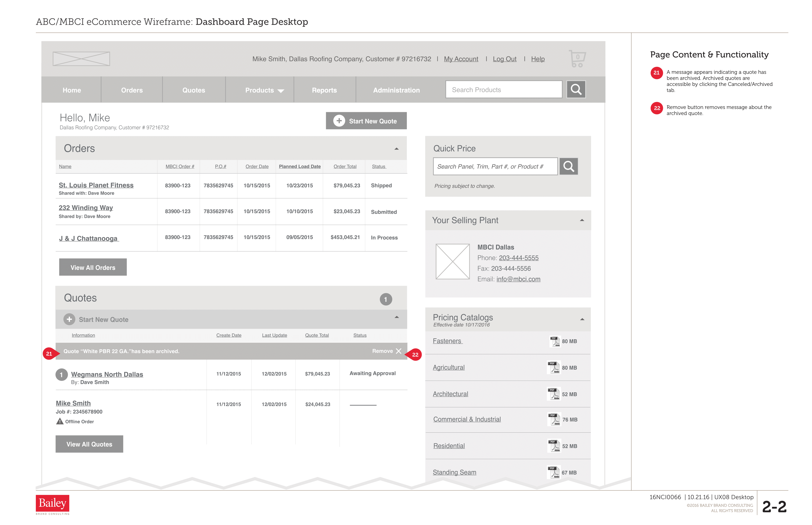Click the company logo placeholder in header
The height and width of the screenshot is (525, 812).
pos(81,59)
